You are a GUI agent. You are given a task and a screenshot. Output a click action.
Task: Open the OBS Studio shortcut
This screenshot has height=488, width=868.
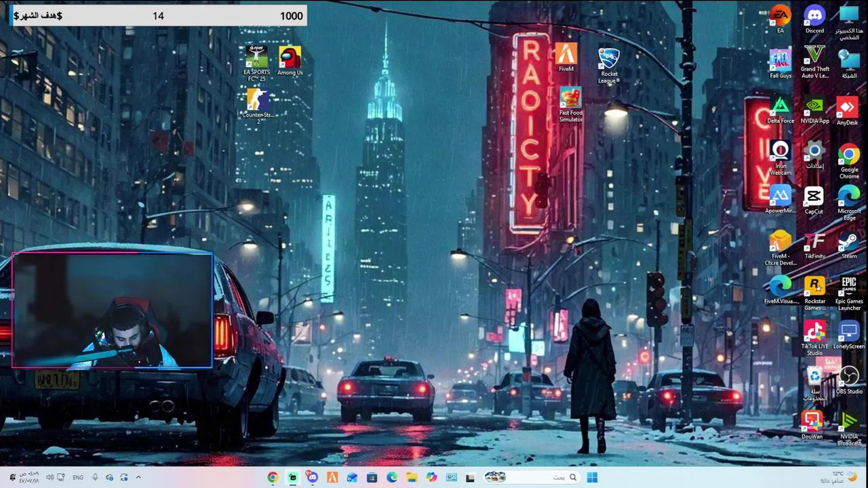849,380
